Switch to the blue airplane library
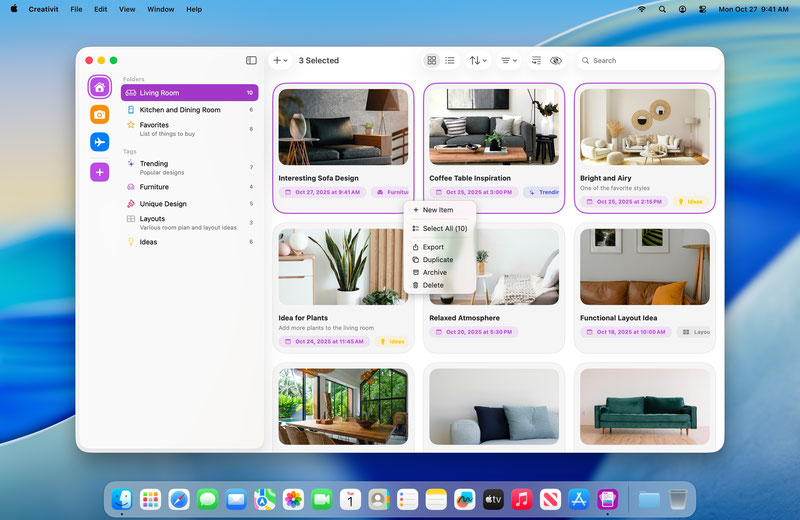The height and width of the screenshot is (520, 800). (x=99, y=143)
